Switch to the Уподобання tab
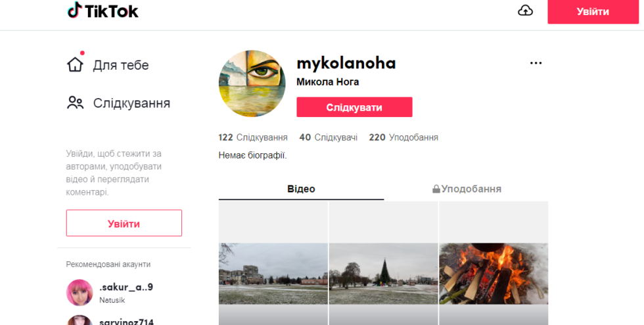The image size is (644, 325). (x=466, y=189)
